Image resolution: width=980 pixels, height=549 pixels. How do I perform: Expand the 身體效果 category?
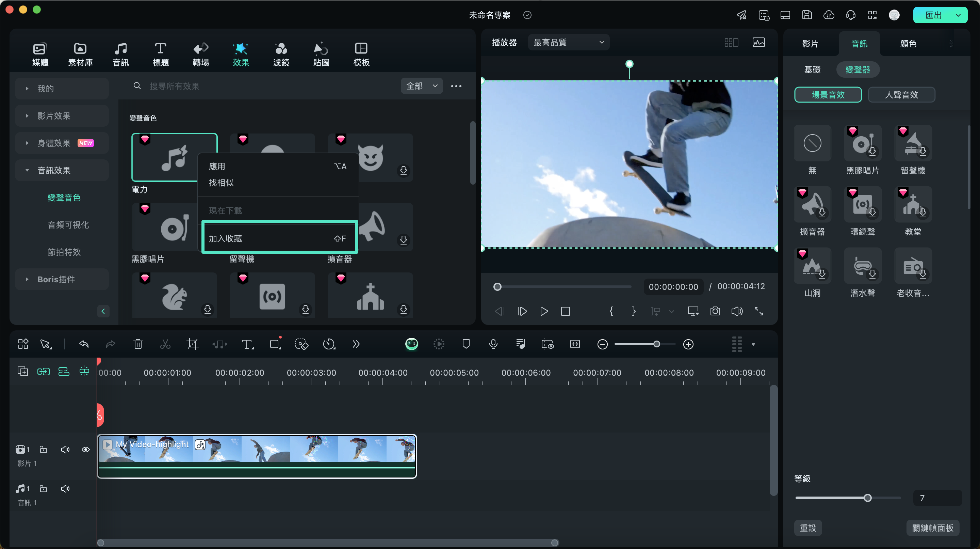[62, 143]
